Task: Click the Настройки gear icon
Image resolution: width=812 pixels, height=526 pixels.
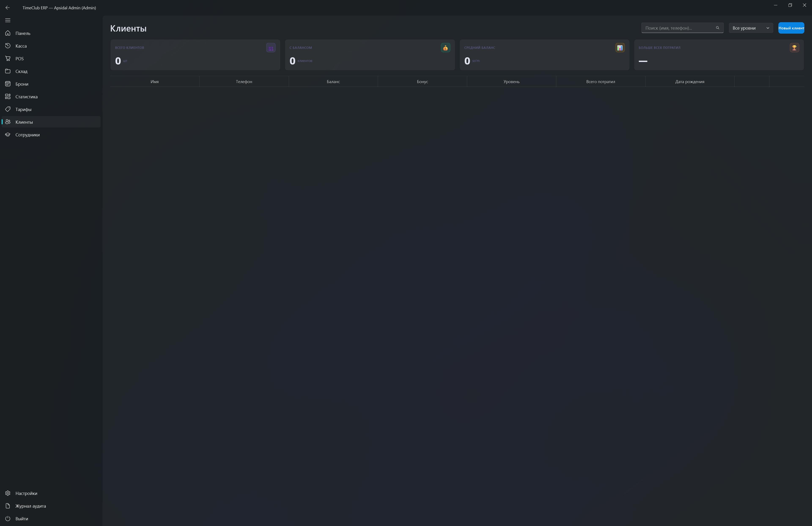Action: [x=8, y=493]
